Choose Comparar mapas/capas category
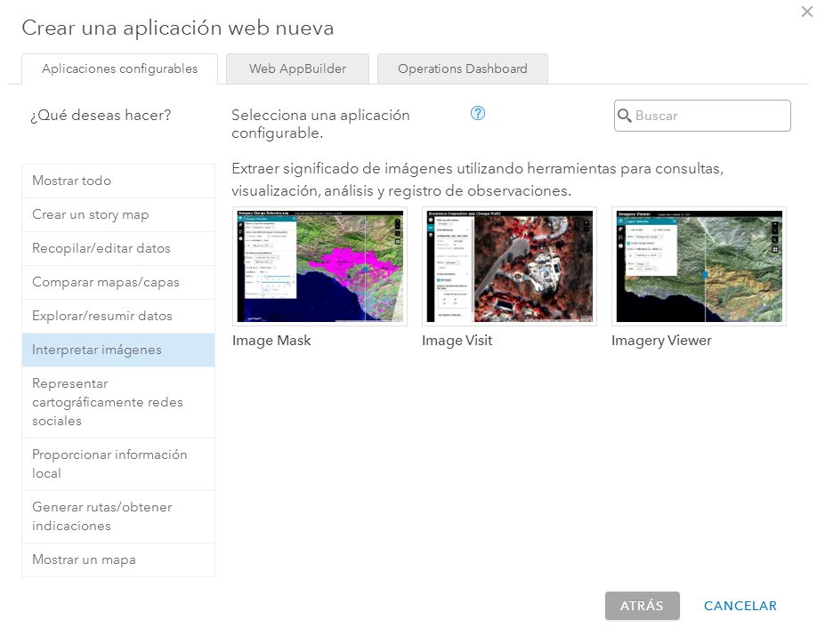This screenshot has width=817, height=644. click(x=118, y=282)
